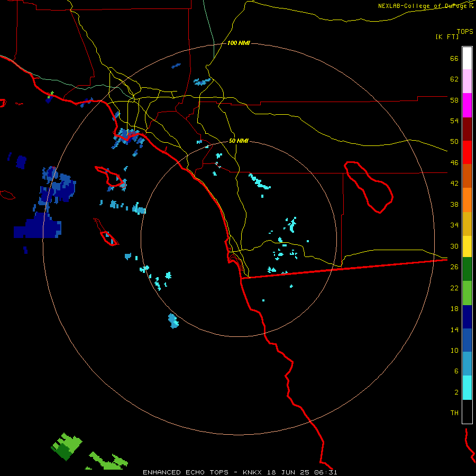Image resolution: width=476 pixels, height=476 pixels.
Task: Click the bright yellow legend swatch
Action: [467, 246]
